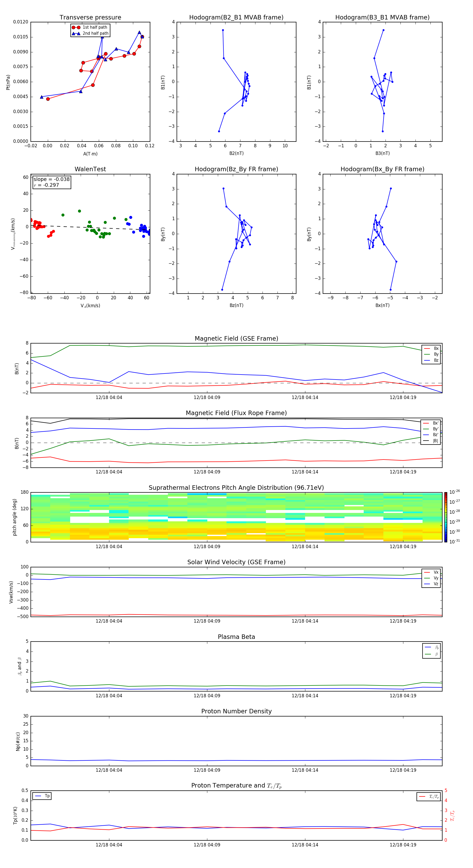Viewport: 473px width, 868px height.
Task: Select the "Bz'" legend entry
Action: (x=431, y=435)
